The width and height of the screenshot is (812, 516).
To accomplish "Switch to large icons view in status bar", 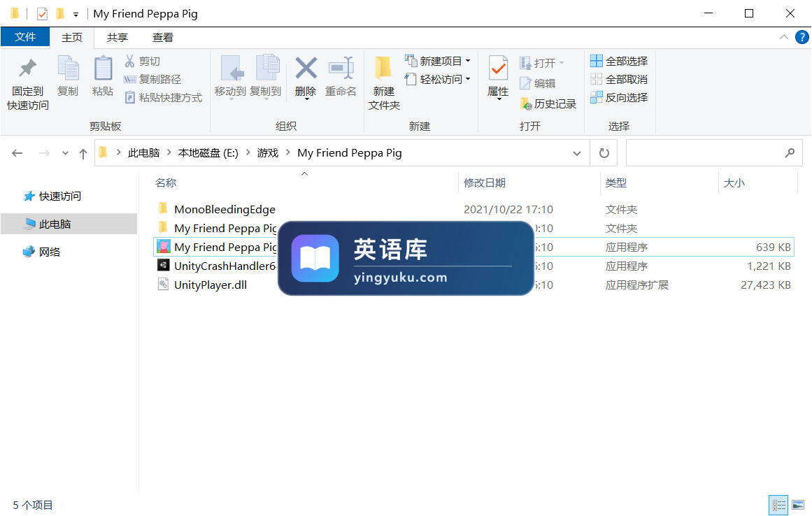I will pyautogui.click(x=798, y=505).
